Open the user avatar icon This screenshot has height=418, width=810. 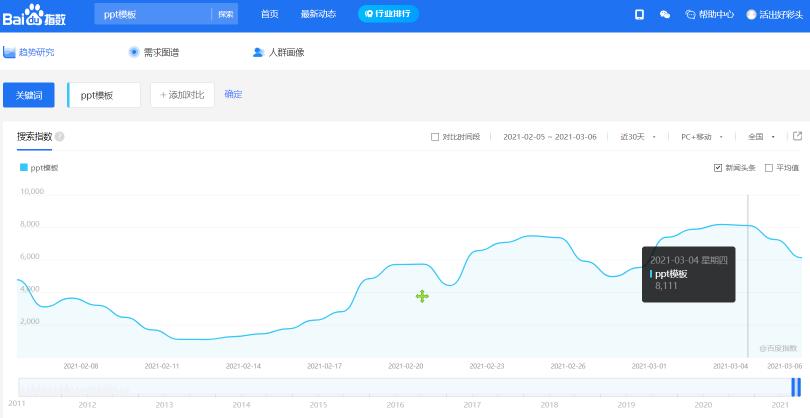tap(751, 14)
